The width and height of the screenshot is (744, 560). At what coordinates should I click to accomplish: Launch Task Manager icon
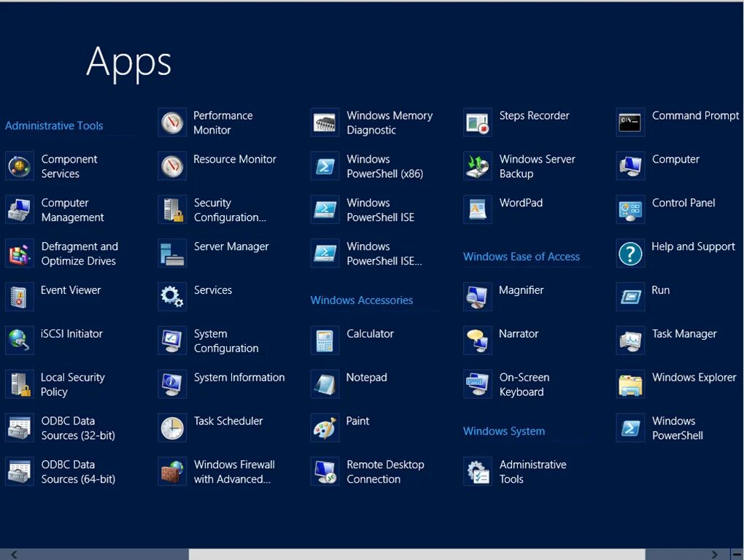point(631,341)
